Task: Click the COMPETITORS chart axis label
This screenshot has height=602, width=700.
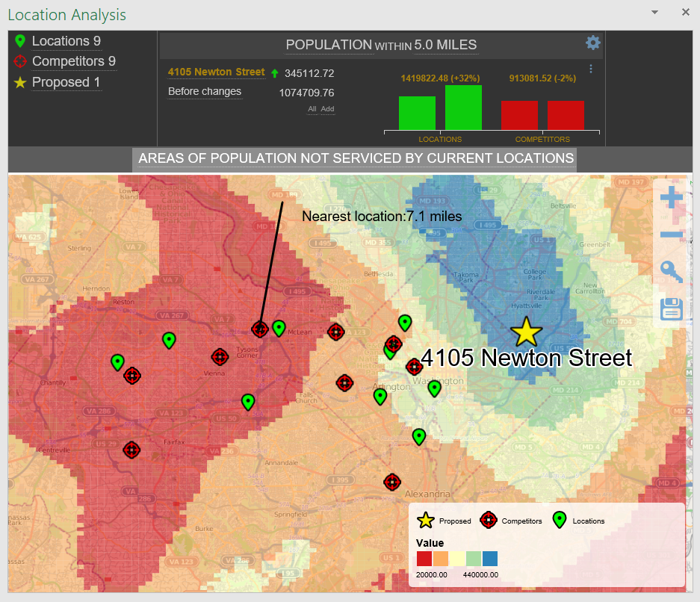Action: (x=542, y=139)
